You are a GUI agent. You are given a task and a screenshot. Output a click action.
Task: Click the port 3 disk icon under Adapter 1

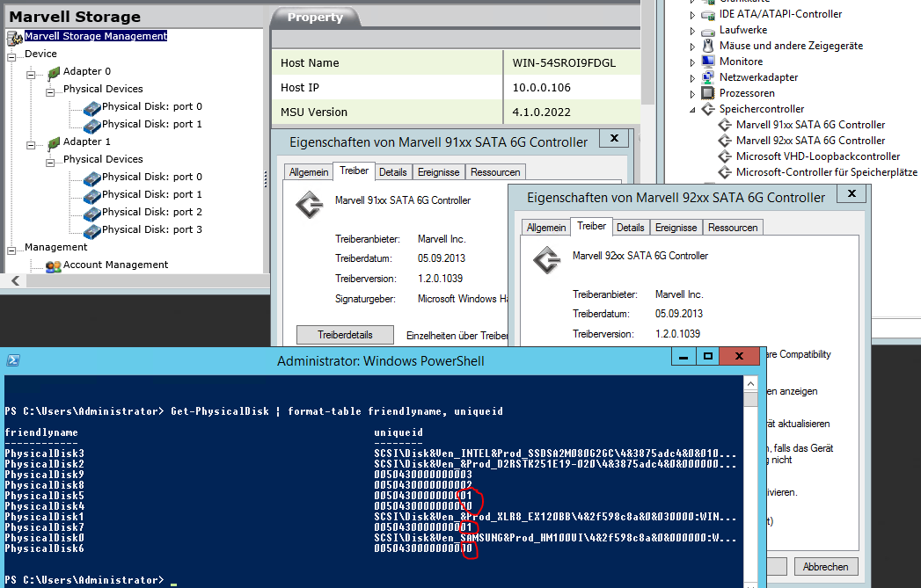[x=92, y=231]
